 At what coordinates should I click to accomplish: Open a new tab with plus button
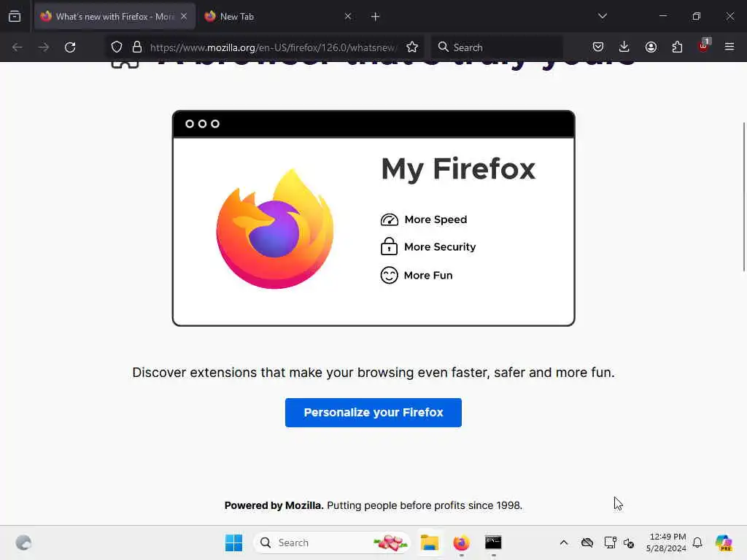click(376, 17)
